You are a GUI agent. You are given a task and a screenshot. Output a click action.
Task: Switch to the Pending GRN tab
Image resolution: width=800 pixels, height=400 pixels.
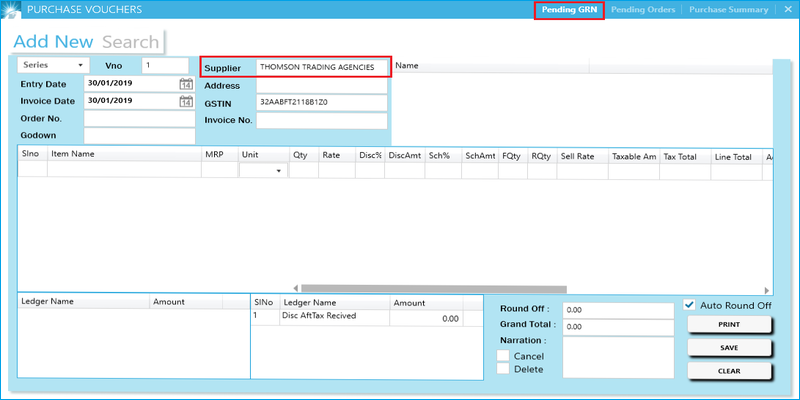pos(569,10)
